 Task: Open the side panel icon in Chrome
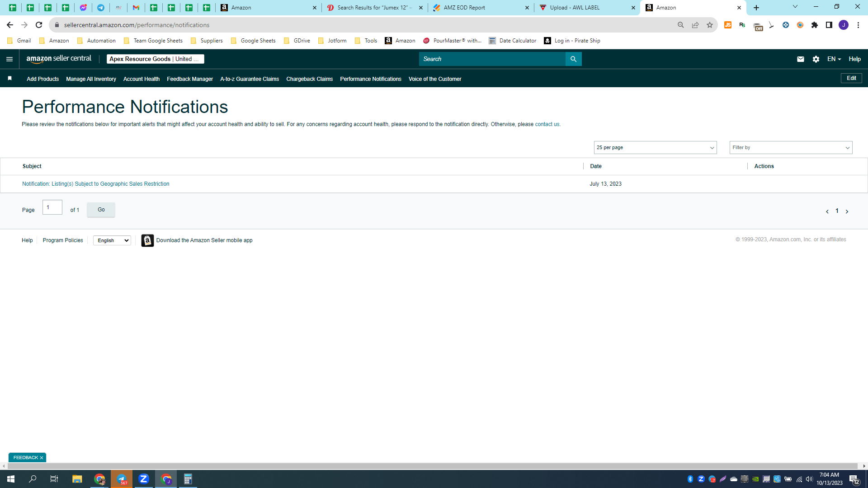[x=829, y=25]
